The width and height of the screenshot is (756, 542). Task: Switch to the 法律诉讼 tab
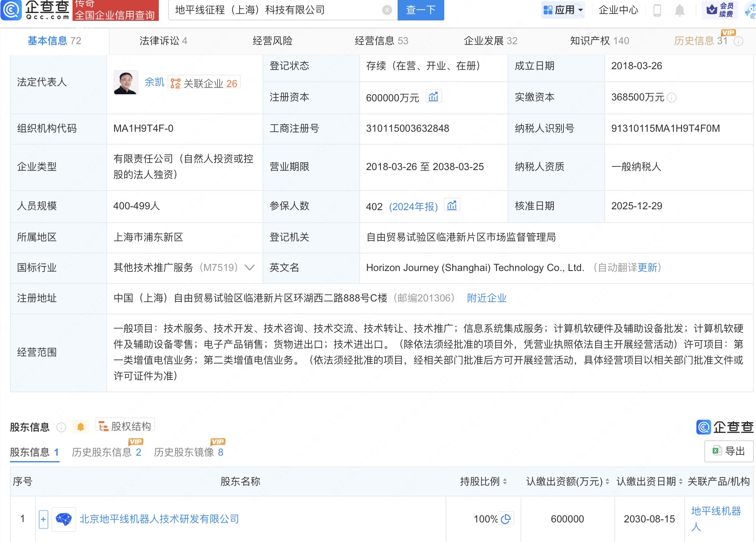(x=163, y=41)
